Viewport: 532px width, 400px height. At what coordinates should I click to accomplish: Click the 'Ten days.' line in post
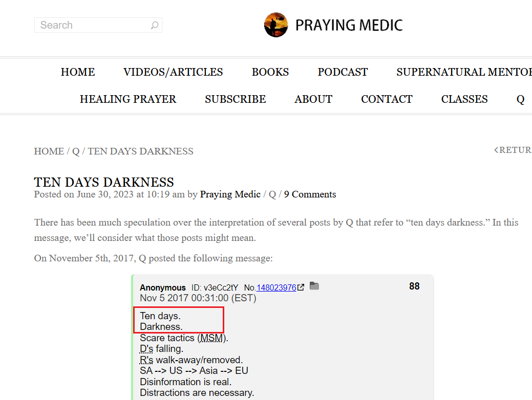click(160, 316)
